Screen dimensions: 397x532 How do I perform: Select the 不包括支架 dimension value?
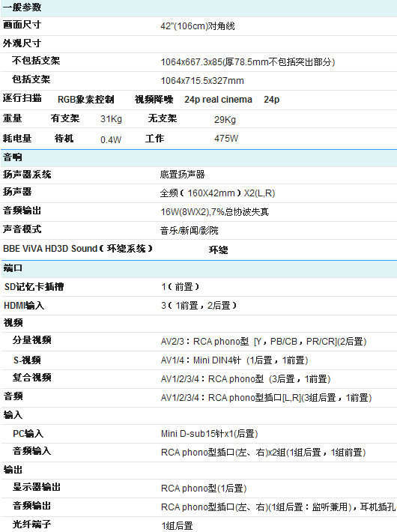248,62
